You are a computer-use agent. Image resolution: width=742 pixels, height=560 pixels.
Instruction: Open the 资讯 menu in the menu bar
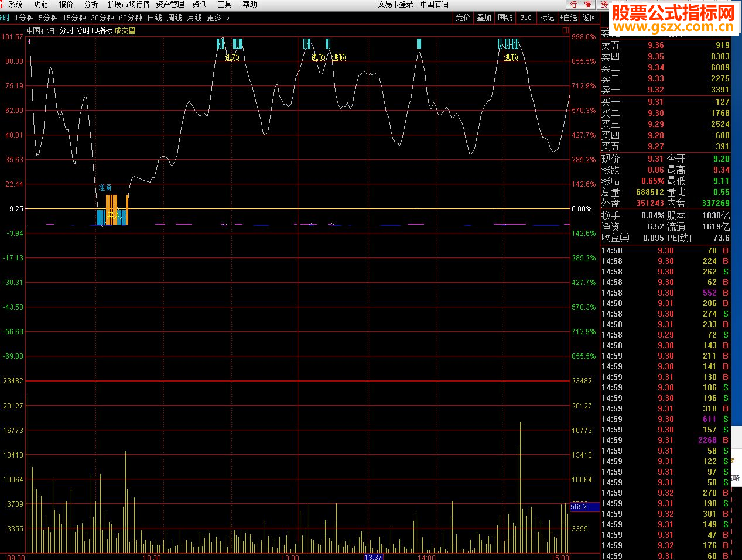tap(199, 4)
